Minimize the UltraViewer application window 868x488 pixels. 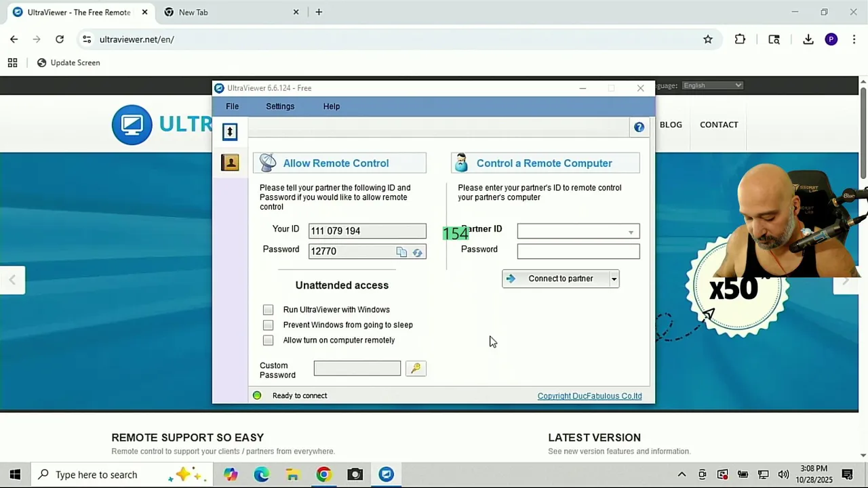583,88
